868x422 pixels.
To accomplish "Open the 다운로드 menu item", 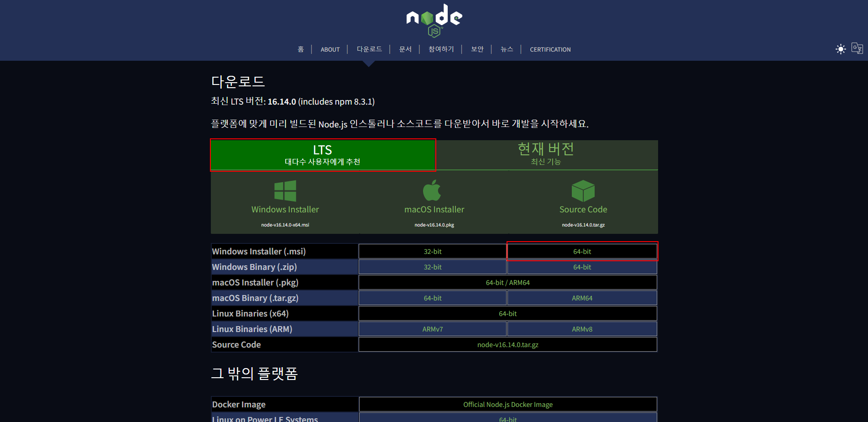I will [x=369, y=49].
